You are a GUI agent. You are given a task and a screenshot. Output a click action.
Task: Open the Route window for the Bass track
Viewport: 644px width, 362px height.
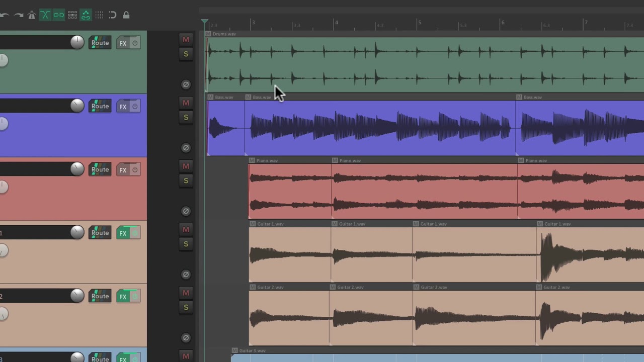pyautogui.click(x=100, y=107)
